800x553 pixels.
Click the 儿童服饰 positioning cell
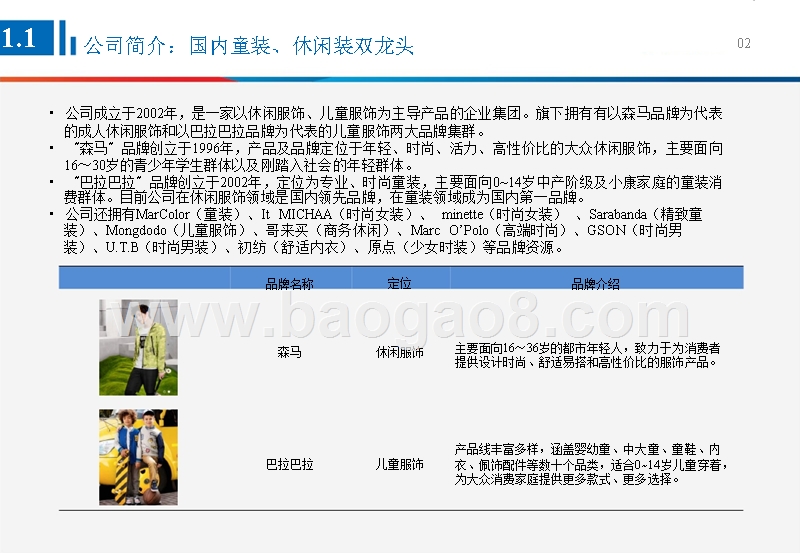click(x=399, y=464)
